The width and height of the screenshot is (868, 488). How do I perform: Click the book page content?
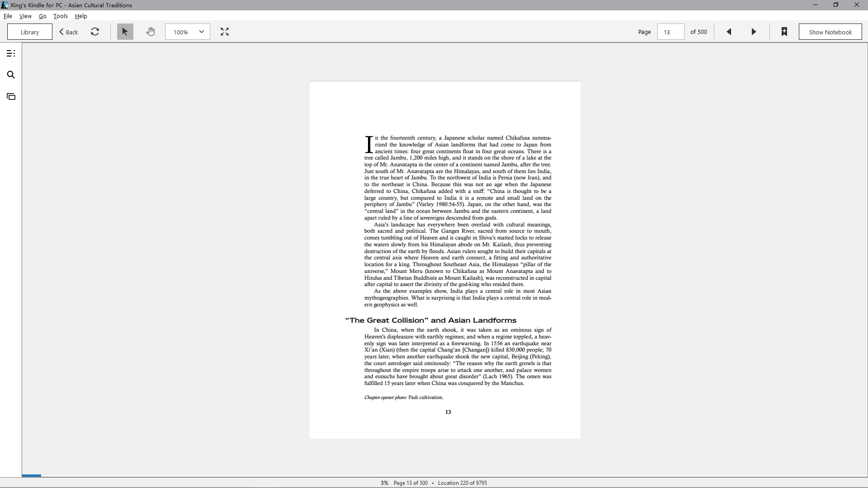[x=445, y=260]
